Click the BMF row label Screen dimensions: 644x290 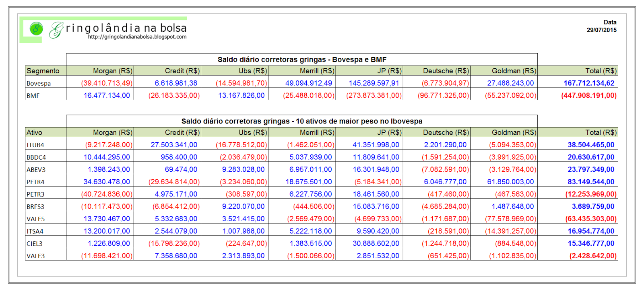tap(33, 96)
